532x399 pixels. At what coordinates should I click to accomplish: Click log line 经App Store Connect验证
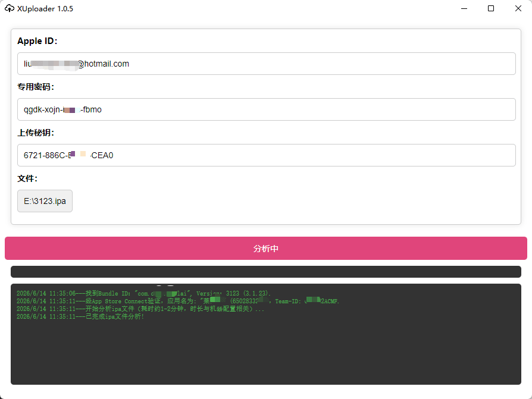pyautogui.click(x=178, y=301)
